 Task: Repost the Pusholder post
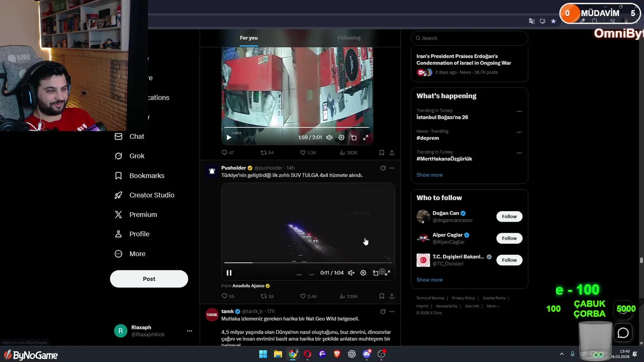point(267,296)
